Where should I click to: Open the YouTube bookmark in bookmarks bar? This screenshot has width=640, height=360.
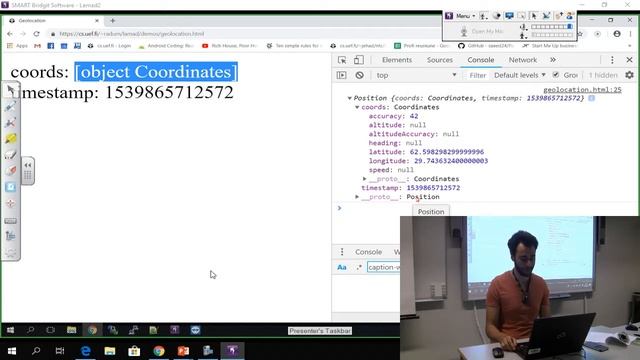pos(229,46)
